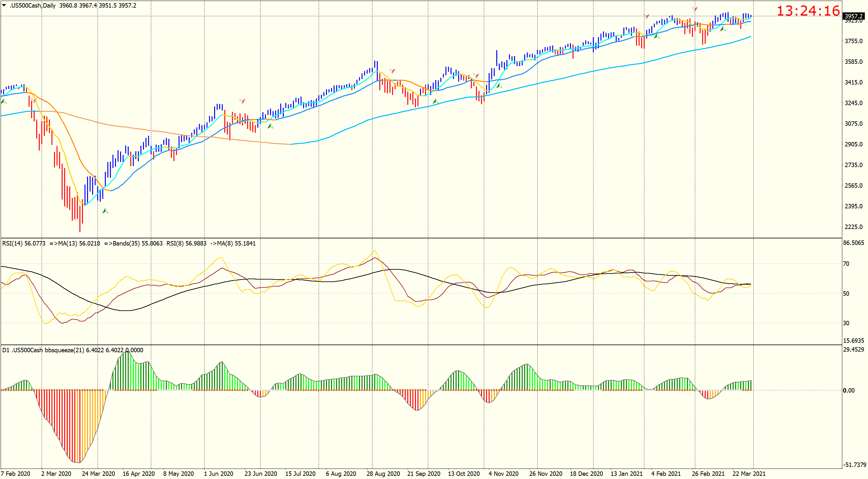
Task: Select the green up arrow near late June 2020
Action: (270, 126)
